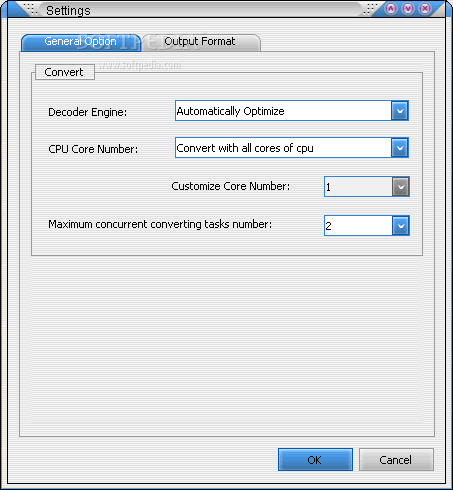Expand the CPU Core Number dropdown arrow
This screenshot has height=490, width=453.
coord(400,148)
